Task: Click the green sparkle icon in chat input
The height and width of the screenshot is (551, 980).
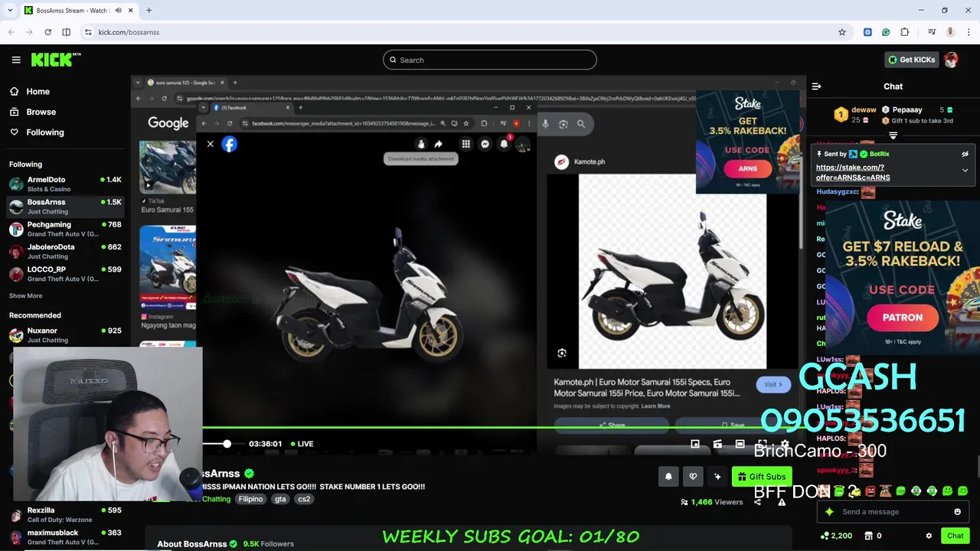Action: click(x=829, y=512)
